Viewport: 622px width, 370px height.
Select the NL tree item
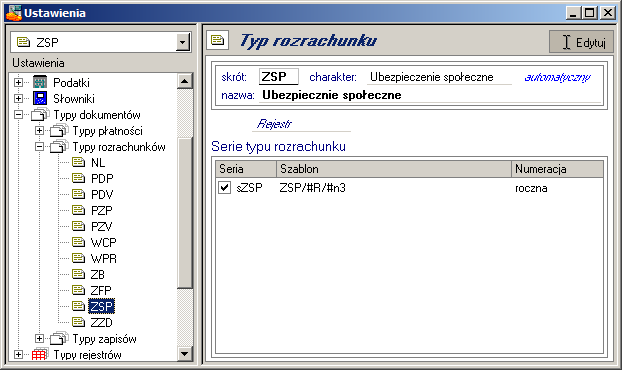point(98,163)
